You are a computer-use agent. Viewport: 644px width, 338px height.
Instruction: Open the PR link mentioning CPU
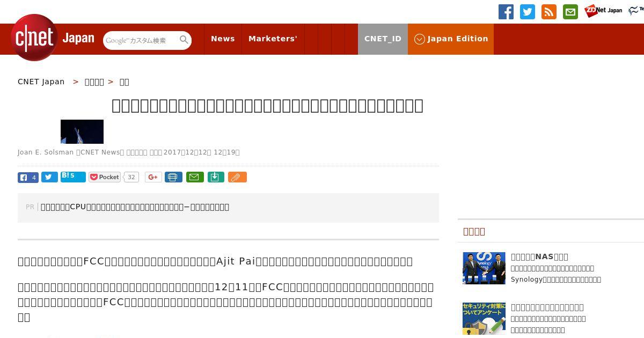tap(135, 207)
